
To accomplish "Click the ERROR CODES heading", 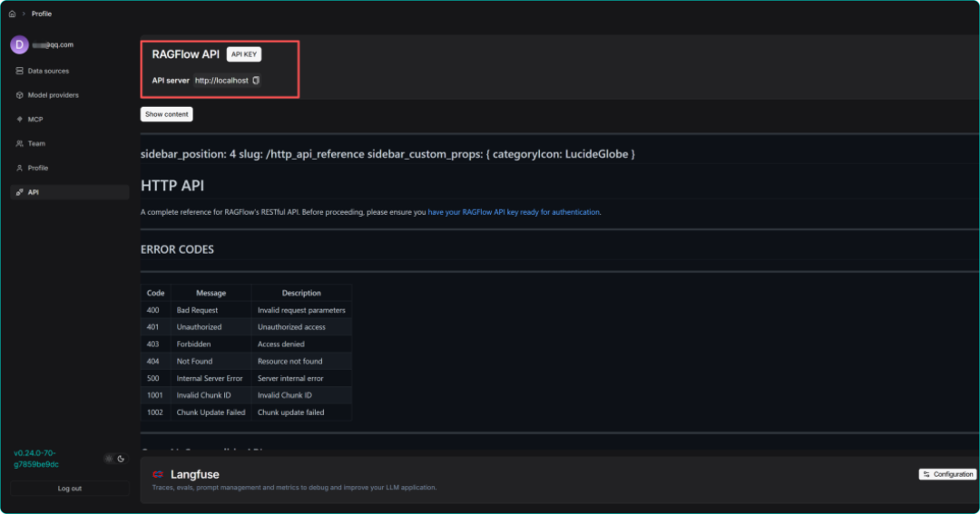I will pos(178,249).
